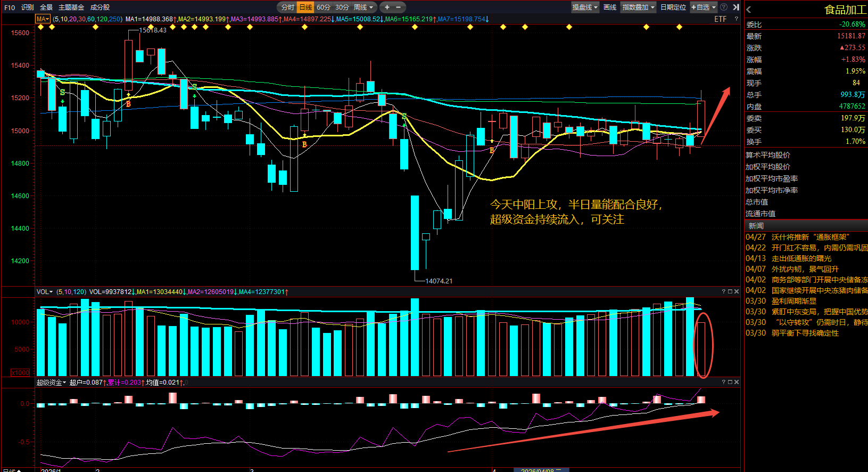
Task: Click the first yellow diamond event marker
Action: tap(41, 27)
